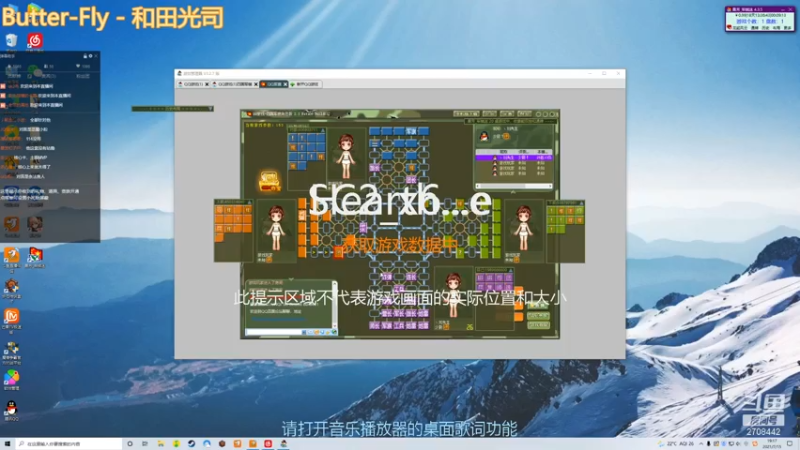The image size is (800, 450).
Task: Close the stream chat overlay panel
Action: pyautogui.click(x=96, y=56)
